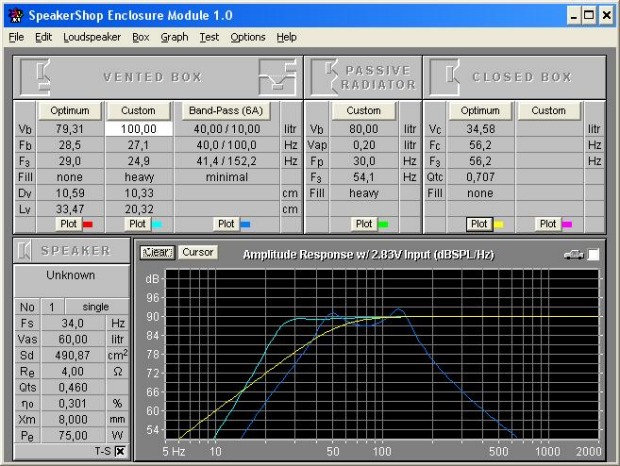The image size is (620, 466).
Task: Click the driver count No value 1
Action: [52, 307]
